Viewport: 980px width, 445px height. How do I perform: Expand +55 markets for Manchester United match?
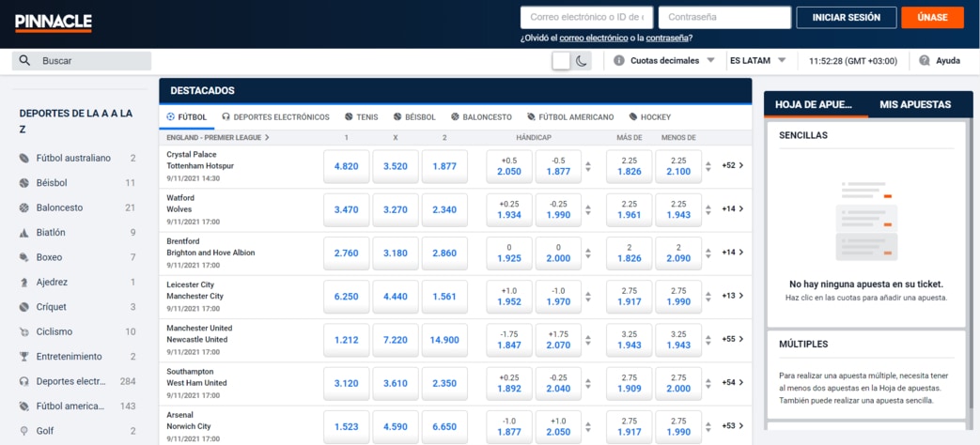[x=733, y=340]
